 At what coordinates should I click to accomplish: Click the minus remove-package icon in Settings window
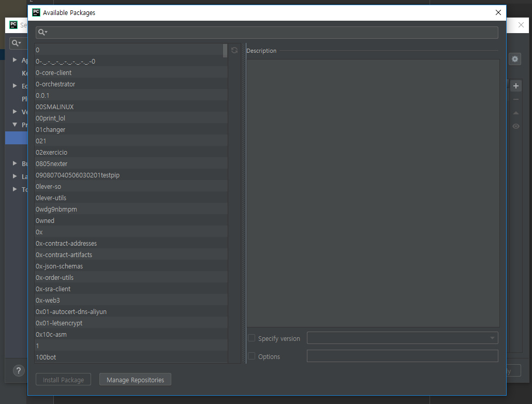pos(516,99)
